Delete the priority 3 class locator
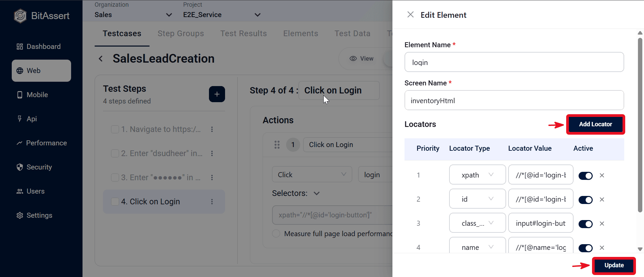 602,223
